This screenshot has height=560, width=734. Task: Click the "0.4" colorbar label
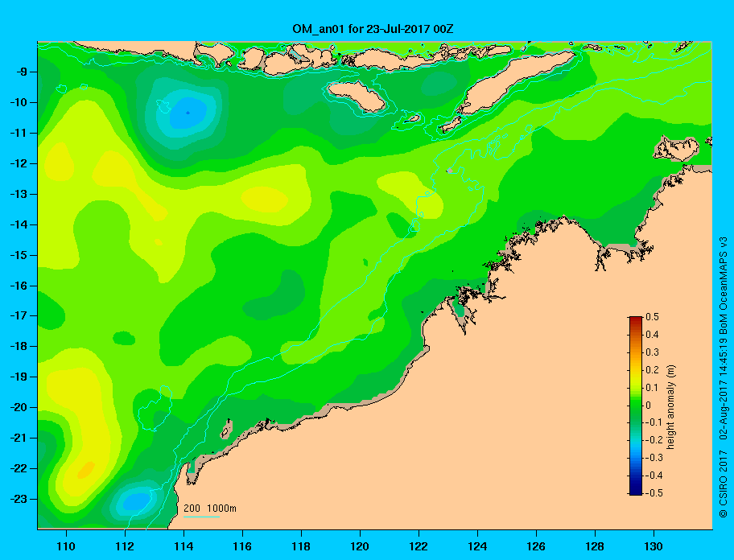[x=653, y=335]
